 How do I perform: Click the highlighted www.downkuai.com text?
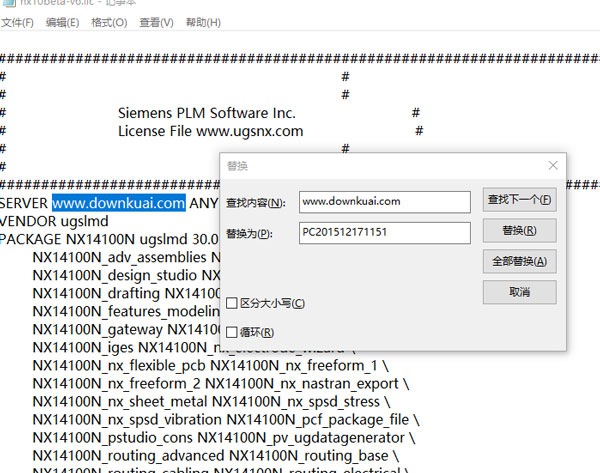pyautogui.click(x=119, y=203)
